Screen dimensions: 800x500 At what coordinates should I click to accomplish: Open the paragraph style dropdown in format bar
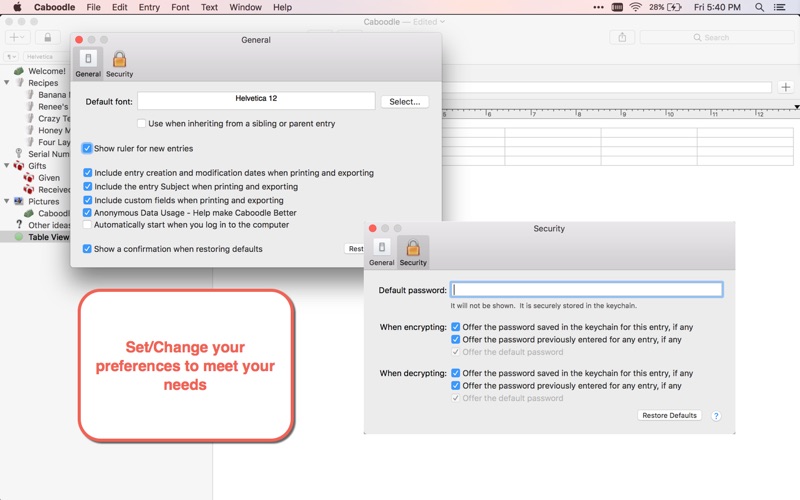click(x=11, y=57)
